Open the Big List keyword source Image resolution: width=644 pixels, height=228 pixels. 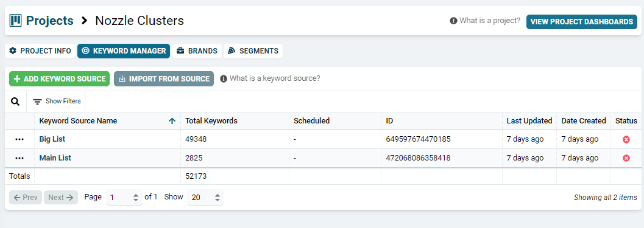coord(52,139)
